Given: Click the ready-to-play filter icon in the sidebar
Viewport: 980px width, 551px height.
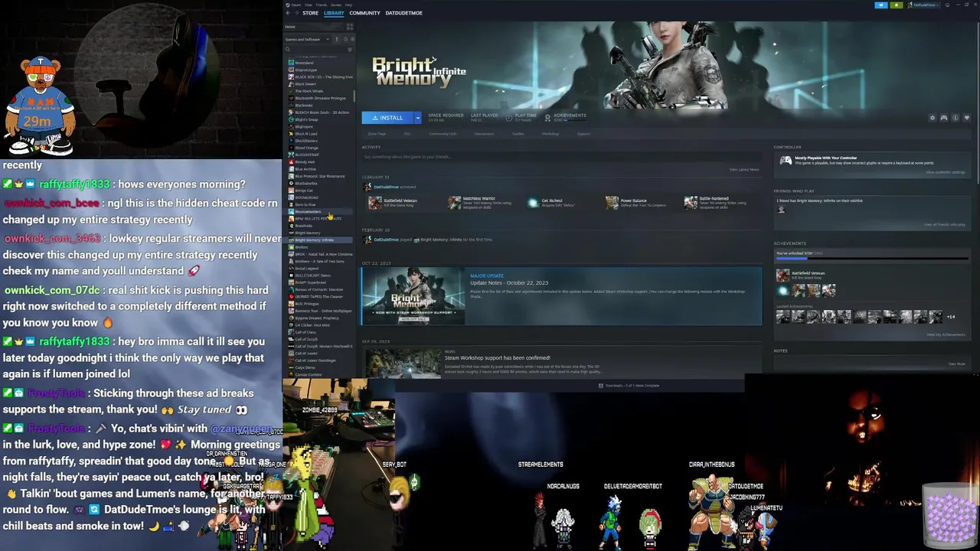Looking at the screenshot, I should tap(352, 39).
